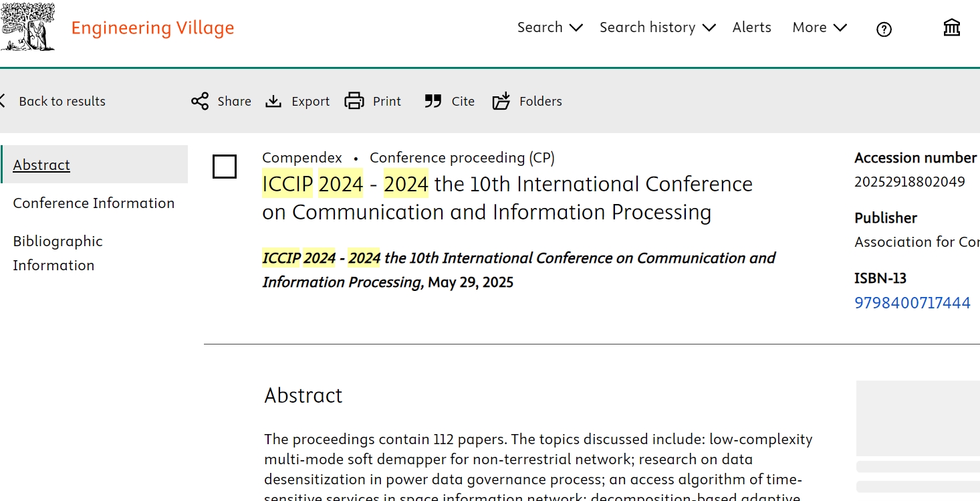Expand the Search history dropdown
This screenshot has width=980, height=501.
[657, 27]
